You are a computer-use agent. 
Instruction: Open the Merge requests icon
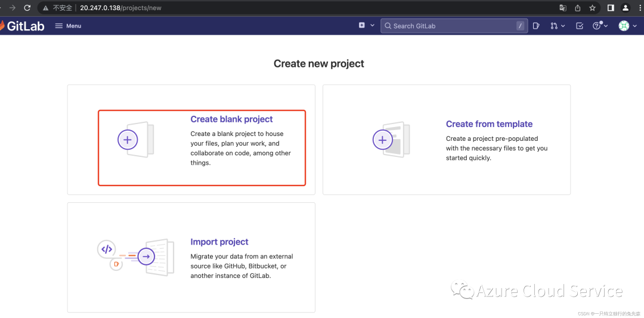(554, 26)
